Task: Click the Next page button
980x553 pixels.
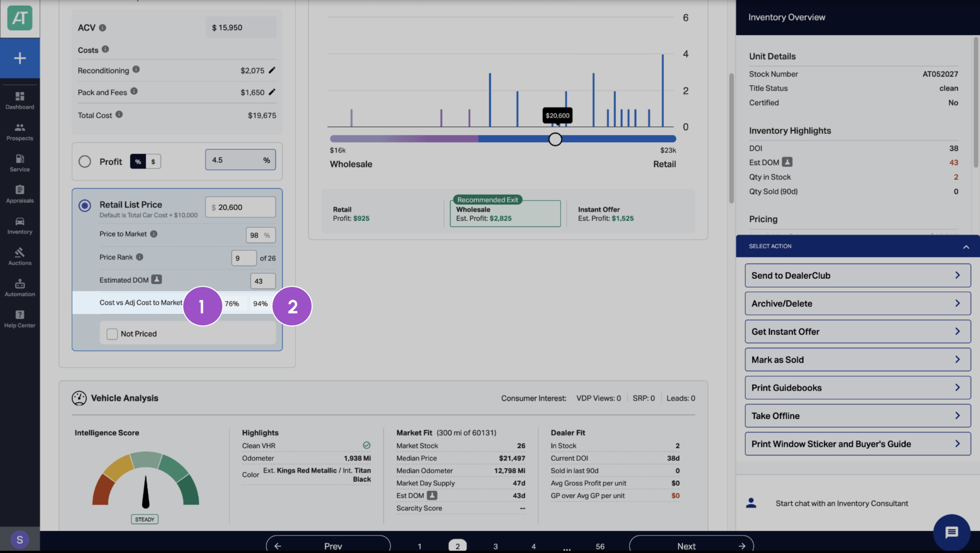Action: 691,545
